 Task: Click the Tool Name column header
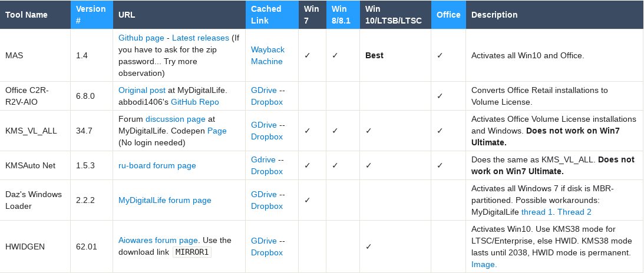point(35,15)
